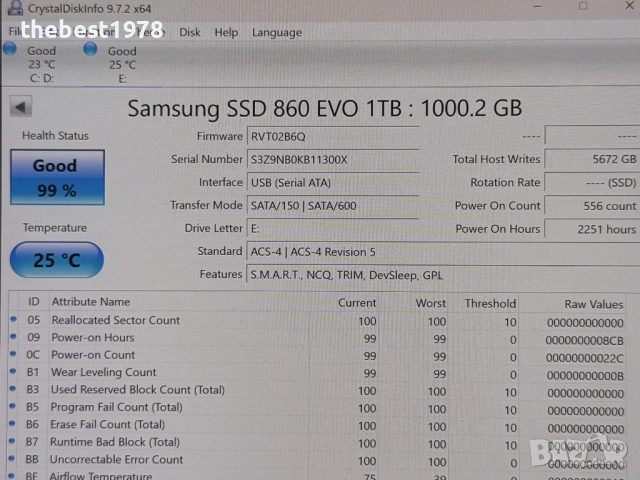This screenshot has height=480, width=640.
Task: Click the raw value 00000000000B
Action: 585,376
